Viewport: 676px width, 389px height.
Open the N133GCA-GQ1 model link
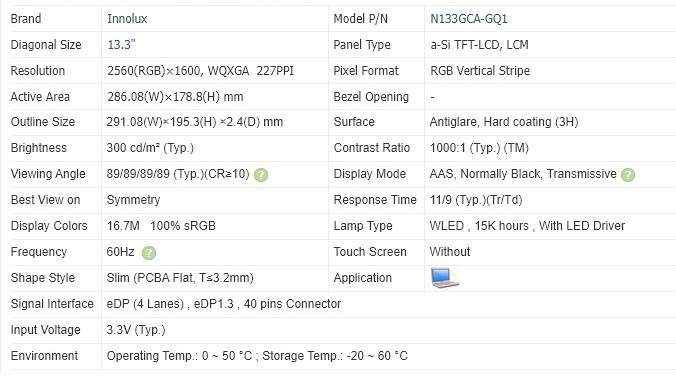pyautogui.click(x=469, y=19)
